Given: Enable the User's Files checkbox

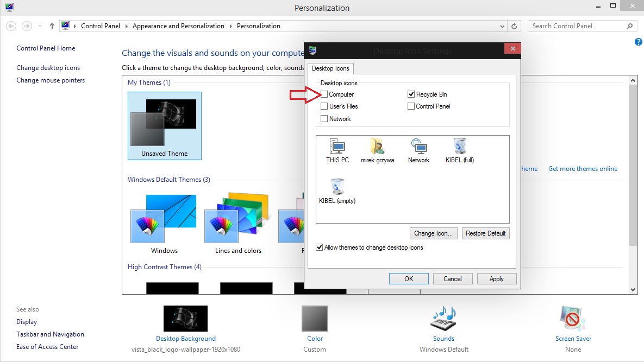Looking at the screenshot, I should [x=324, y=106].
